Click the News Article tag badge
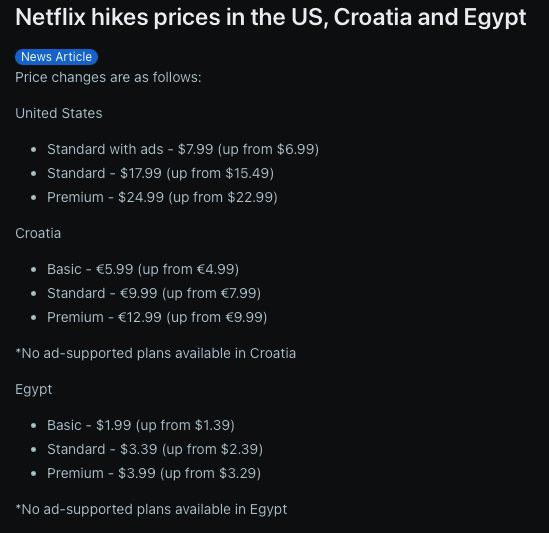Screen dimensions: 549x533 pyautogui.click(x=56, y=57)
